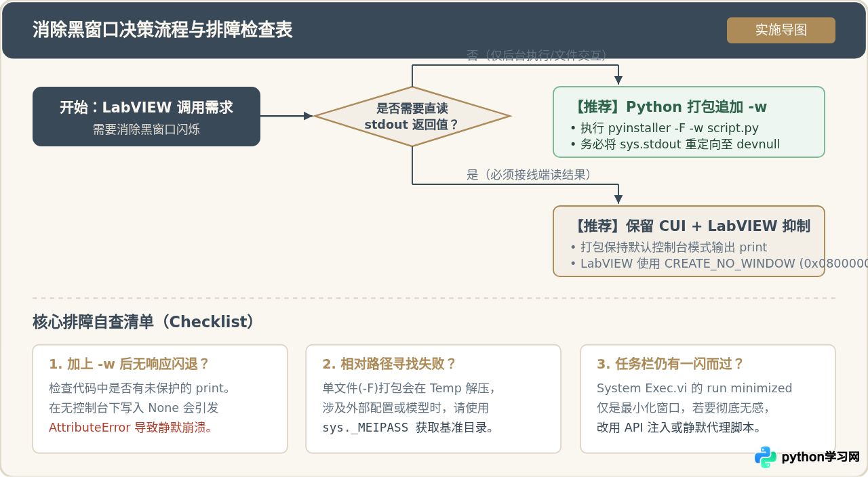The height and width of the screenshot is (477, 868).
Task: Click the branch label 是（必须接线端读结果）
Action: pos(530,175)
